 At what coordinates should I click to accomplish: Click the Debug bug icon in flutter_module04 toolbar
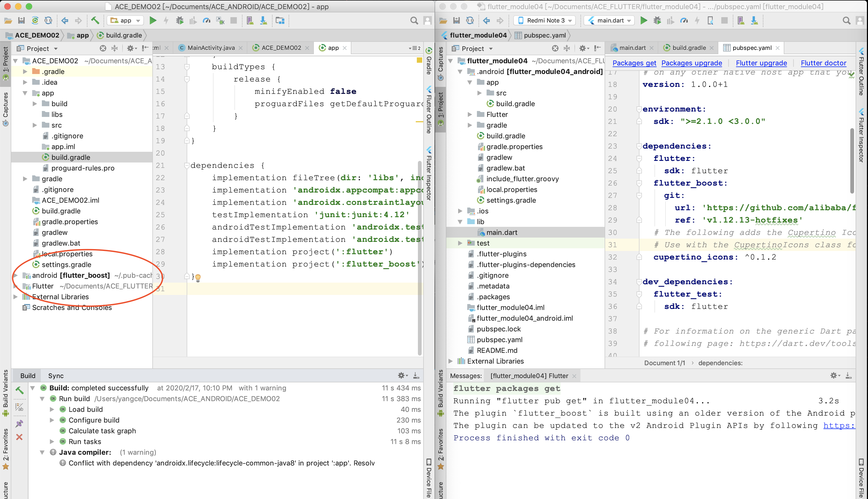657,21
